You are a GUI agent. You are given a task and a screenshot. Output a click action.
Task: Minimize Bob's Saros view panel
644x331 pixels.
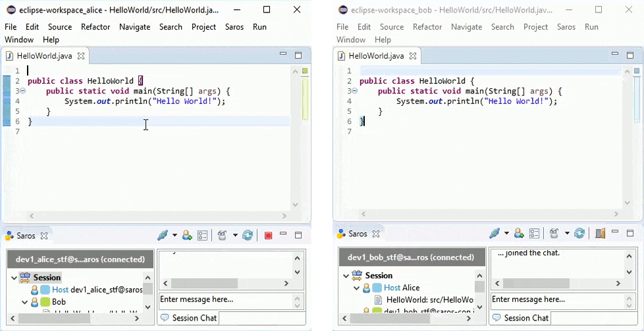coord(615,232)
